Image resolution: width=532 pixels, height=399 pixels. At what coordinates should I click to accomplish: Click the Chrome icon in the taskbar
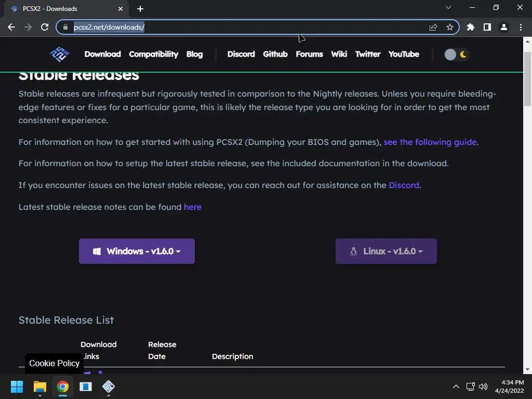tap(63, 387)
